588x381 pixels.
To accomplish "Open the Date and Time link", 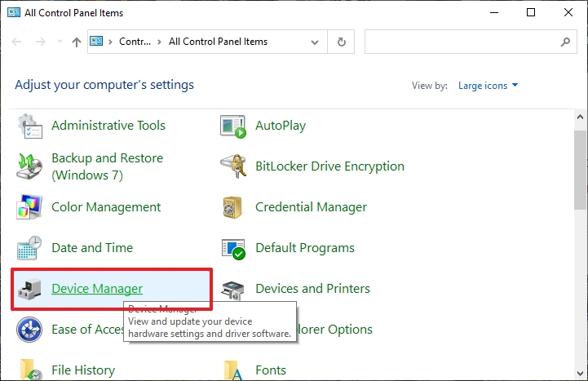I will (92, 247).
